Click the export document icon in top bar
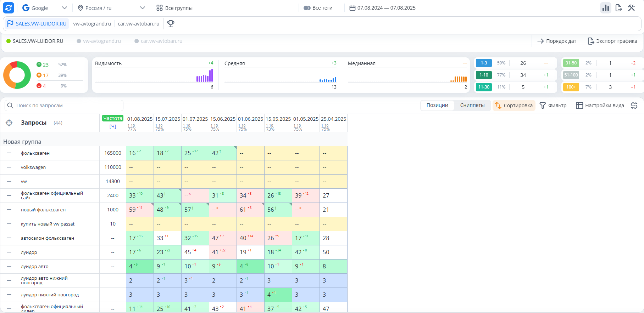Image resolution: width=644 pixels, height=313 pixels. tap(618, 8)
